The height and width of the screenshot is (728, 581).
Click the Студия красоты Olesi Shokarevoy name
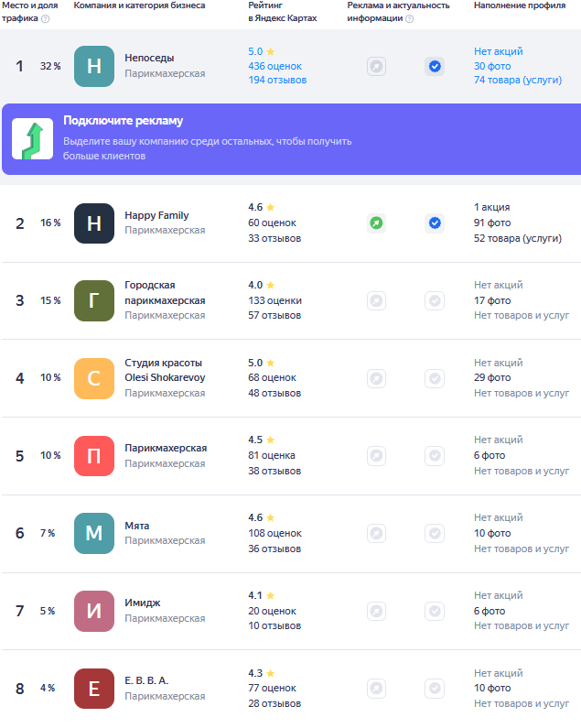click(x=165, y=370)
